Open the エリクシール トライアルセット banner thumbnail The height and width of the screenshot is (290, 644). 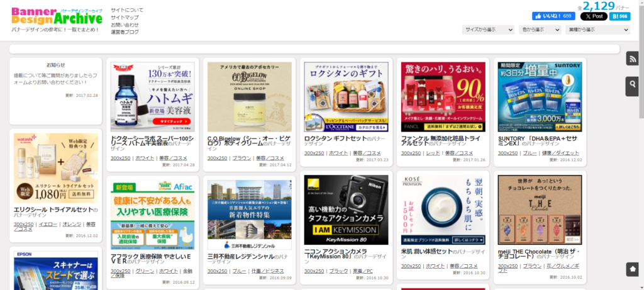click(x=56, y=167)
